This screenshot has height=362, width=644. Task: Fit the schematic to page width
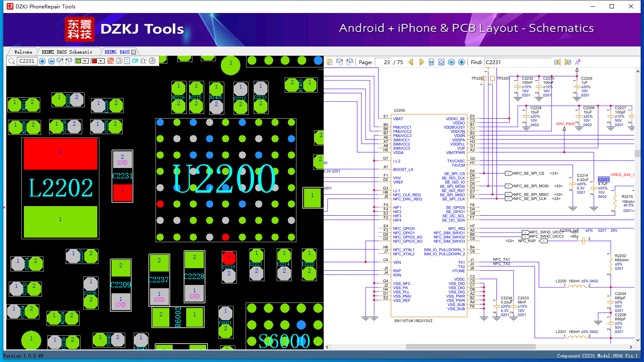[431, 62]
